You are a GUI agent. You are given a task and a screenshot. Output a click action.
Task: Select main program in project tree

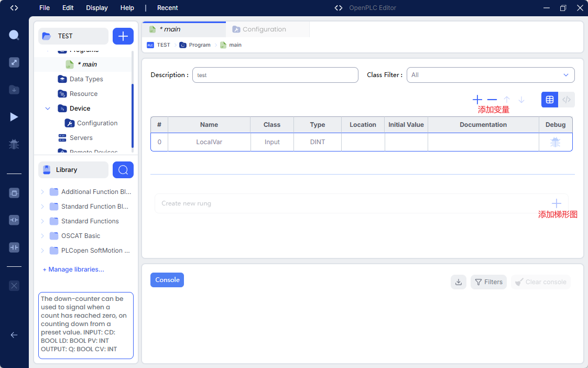[83, 64]
